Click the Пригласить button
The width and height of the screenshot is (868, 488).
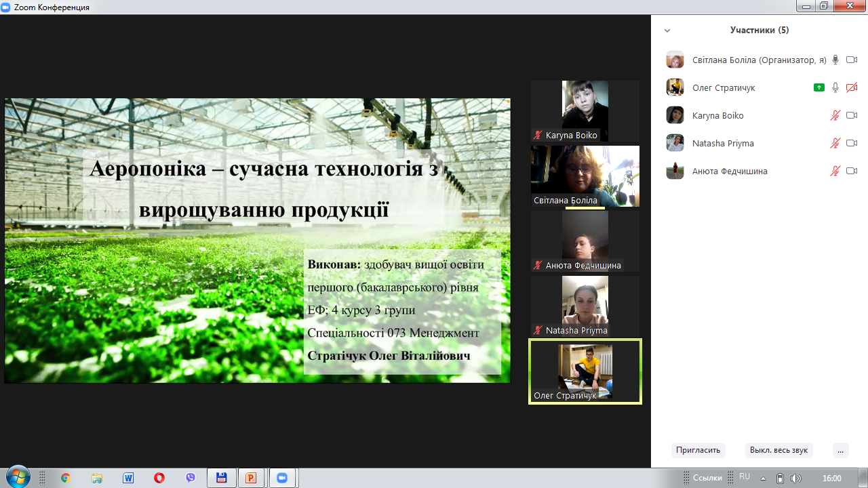[698, 450]
